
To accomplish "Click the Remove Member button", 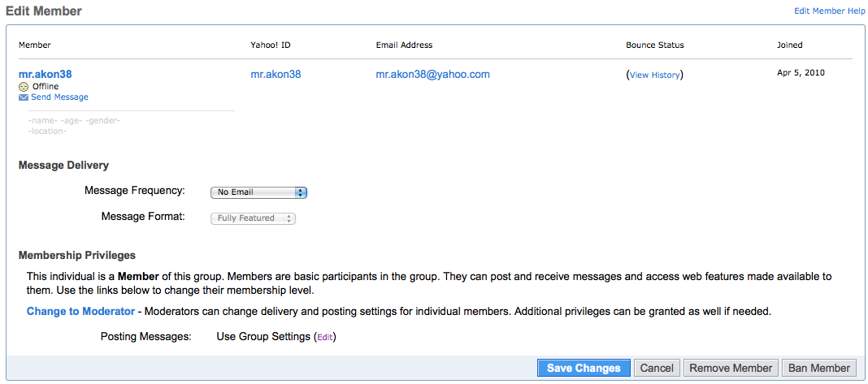I will (x=731, y=368).
